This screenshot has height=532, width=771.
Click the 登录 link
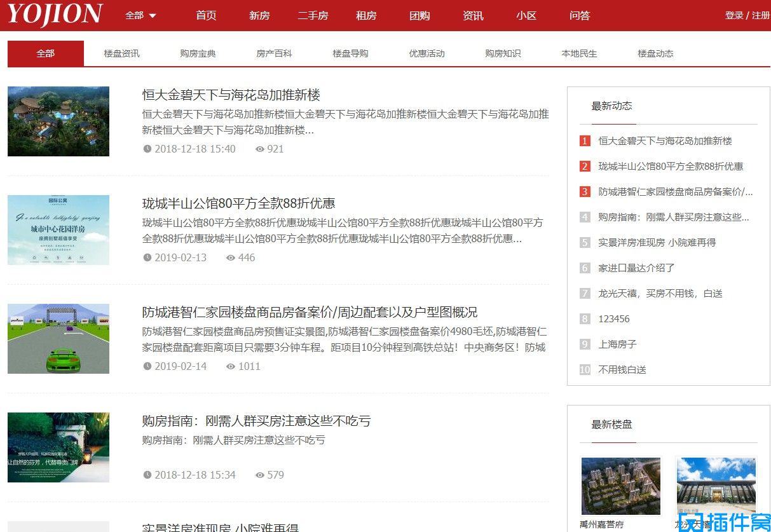click(734, 15)
